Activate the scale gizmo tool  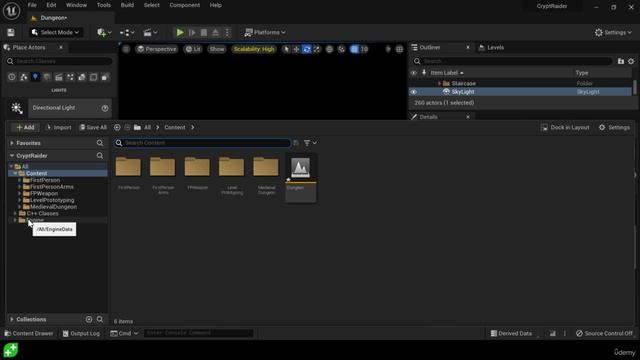click(317, 49)
